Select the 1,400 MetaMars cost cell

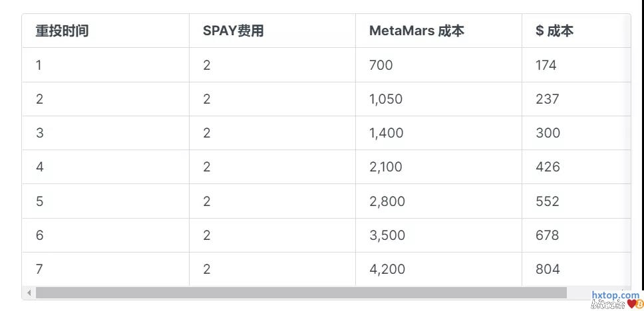tap(386, 133)
